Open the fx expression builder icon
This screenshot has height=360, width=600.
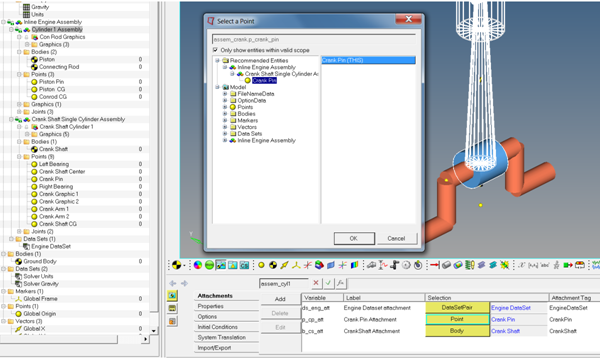pos(340,283)
